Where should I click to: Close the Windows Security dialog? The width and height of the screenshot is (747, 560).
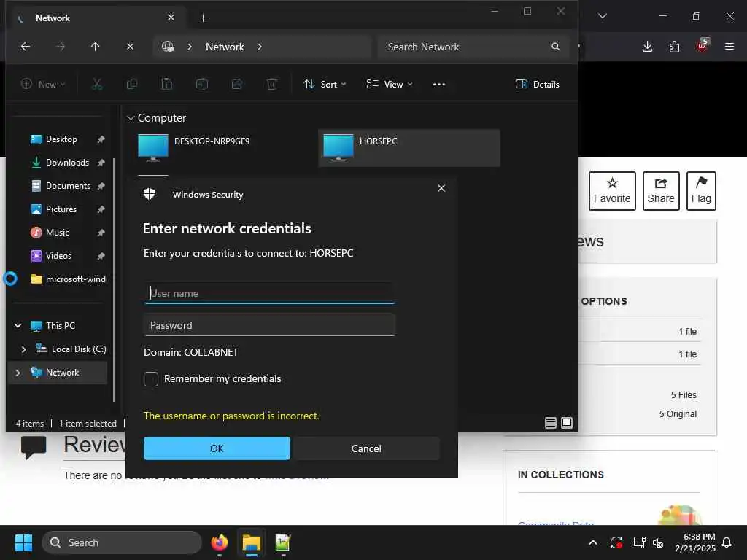tap(441, 188)
